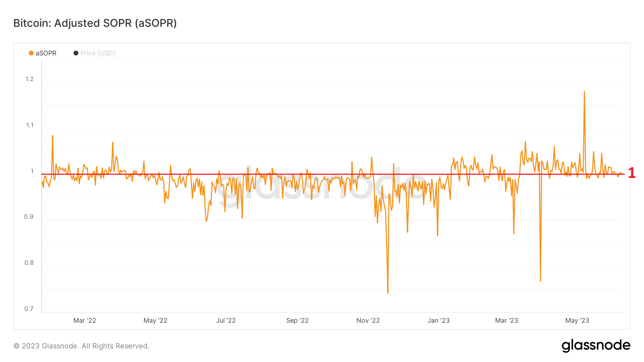The image size is (644, 362).
Task: Click the 1.2 y-axis tick label
Action: [29, 79]
